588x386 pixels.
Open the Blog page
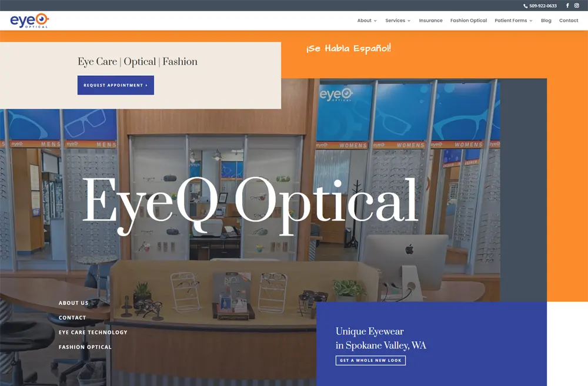[546, 21]
